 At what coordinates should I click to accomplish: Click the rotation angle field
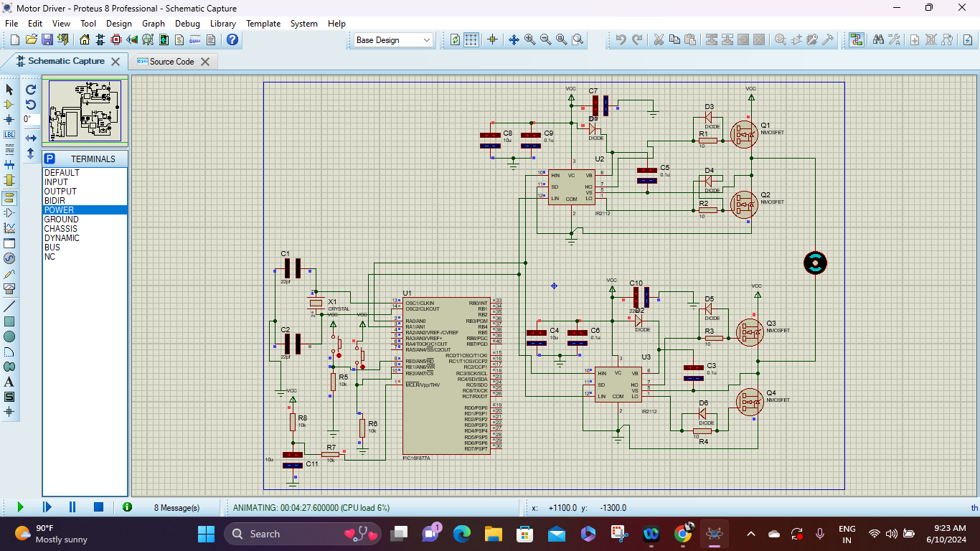click(31, 119)
